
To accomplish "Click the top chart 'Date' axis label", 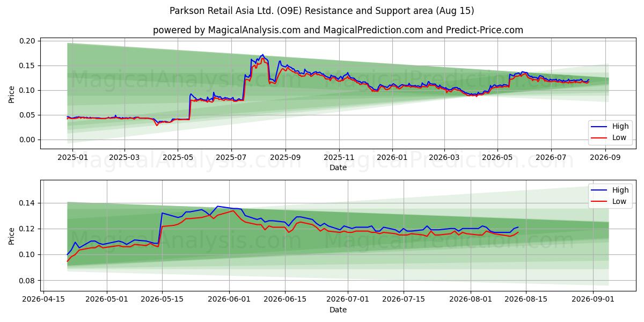I will pyautogui.click(x=338, y=167).
